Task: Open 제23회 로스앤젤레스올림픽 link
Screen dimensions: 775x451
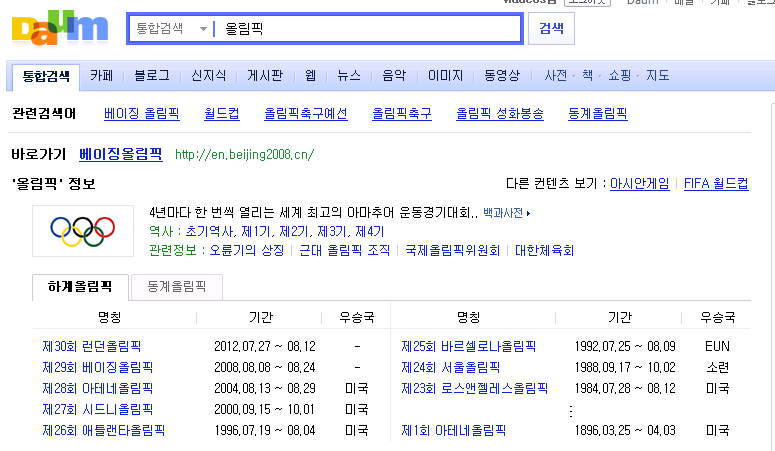Action: 474,388
